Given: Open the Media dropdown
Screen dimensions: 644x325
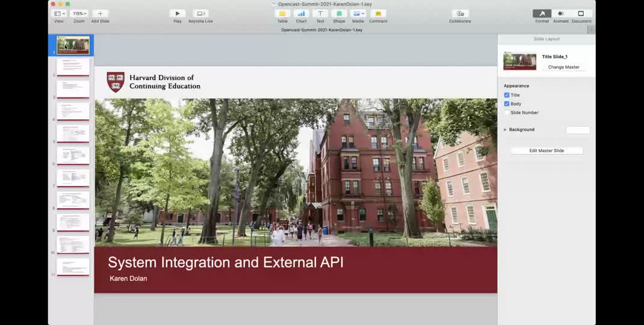Looking at the screenshot, I should coord(358,14).
